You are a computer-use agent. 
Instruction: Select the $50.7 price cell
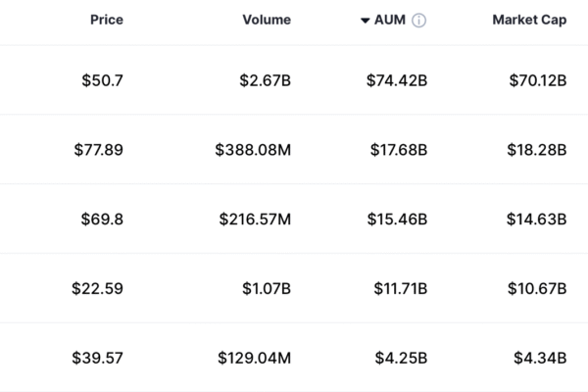[x=103, y=79]
